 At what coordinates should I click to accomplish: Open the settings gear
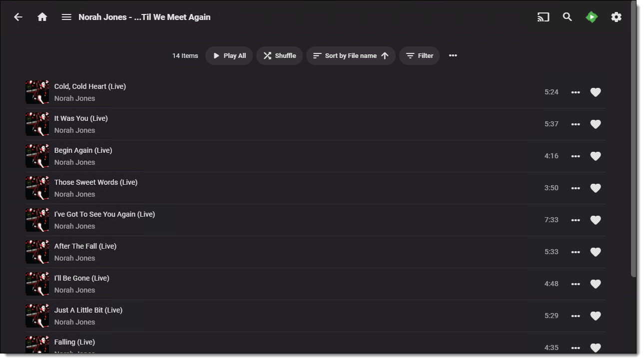[x=616, y=17]
